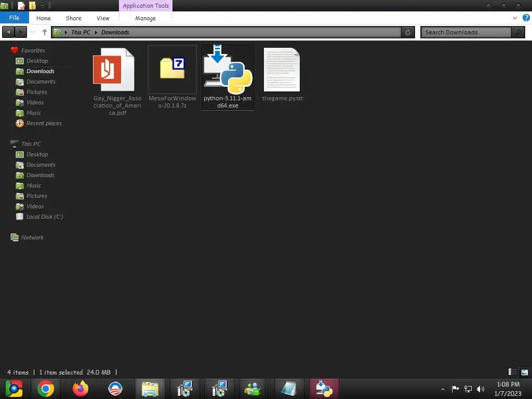Click the Search Downloads field

pyautogui.click(x=466, y=32)
